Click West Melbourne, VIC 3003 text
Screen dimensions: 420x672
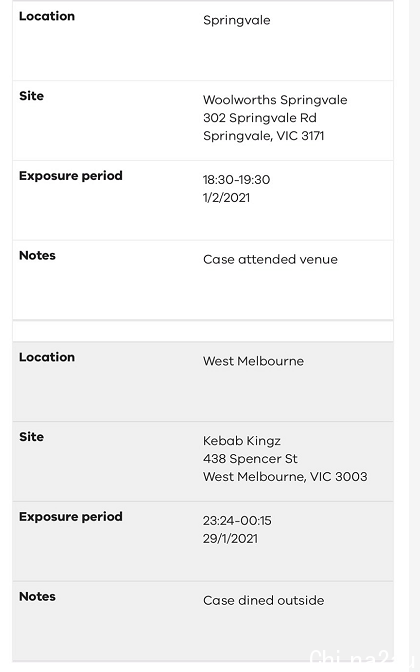[x=285, y=477]
